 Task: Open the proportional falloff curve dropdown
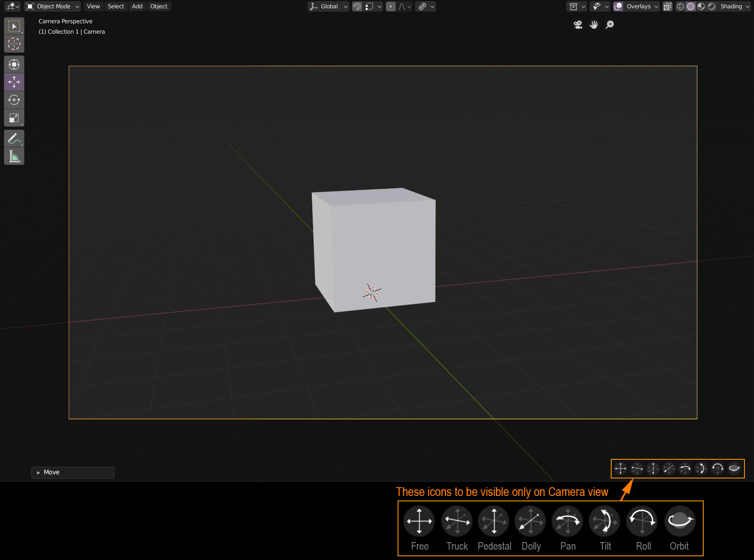click(x=405, y=6)
